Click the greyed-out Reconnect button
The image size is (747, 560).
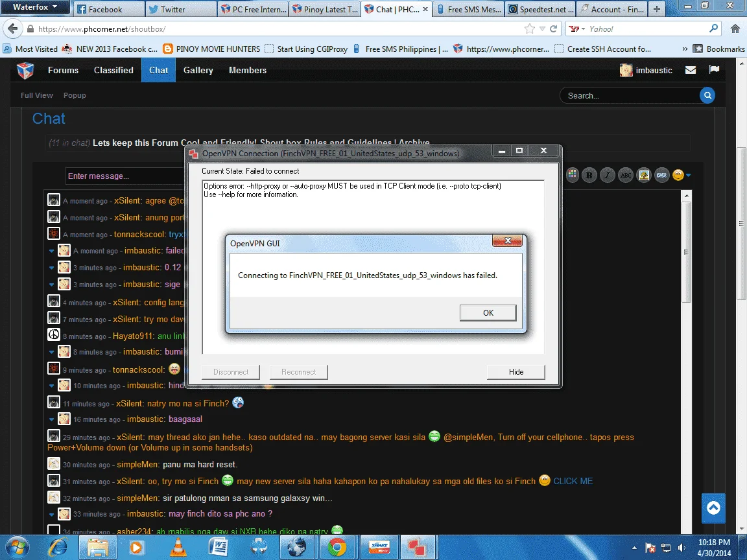tap(299, 372)
